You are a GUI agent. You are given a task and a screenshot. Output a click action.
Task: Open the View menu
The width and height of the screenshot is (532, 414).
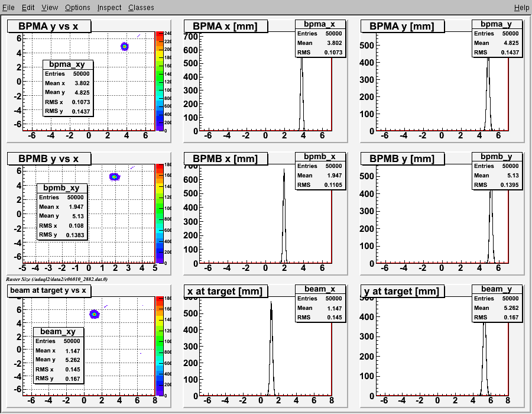[50, 8]
